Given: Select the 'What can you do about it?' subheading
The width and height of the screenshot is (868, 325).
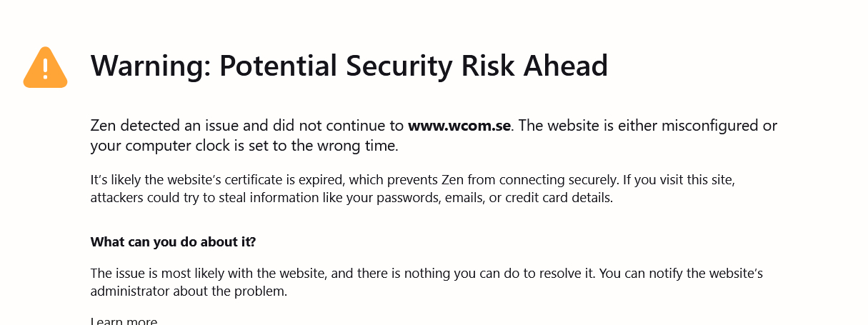Looking at the screenshot, I should [x=173, y=242].
